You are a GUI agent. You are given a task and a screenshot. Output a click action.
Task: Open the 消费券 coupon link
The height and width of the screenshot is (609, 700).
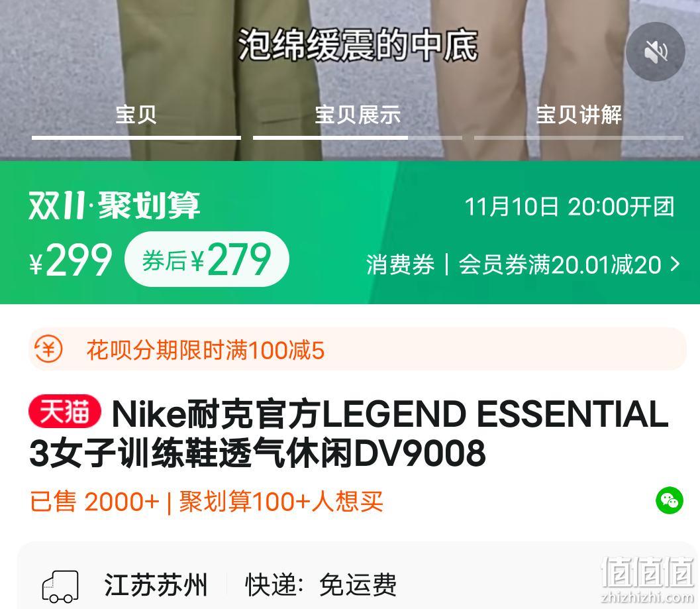click(400, 264)
